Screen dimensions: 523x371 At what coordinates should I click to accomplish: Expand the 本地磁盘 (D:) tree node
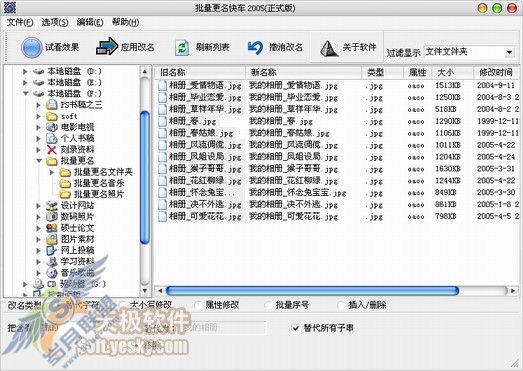tap(25, 71)
